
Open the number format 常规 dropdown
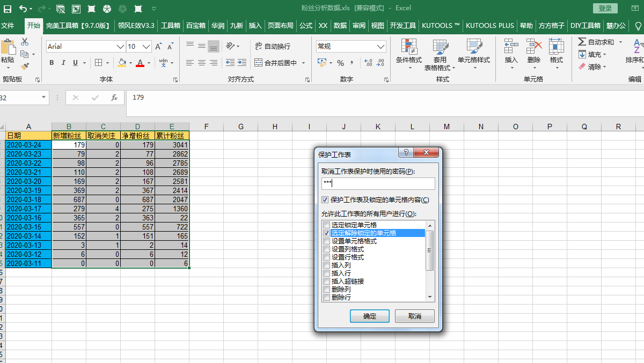tap(381, 47)
